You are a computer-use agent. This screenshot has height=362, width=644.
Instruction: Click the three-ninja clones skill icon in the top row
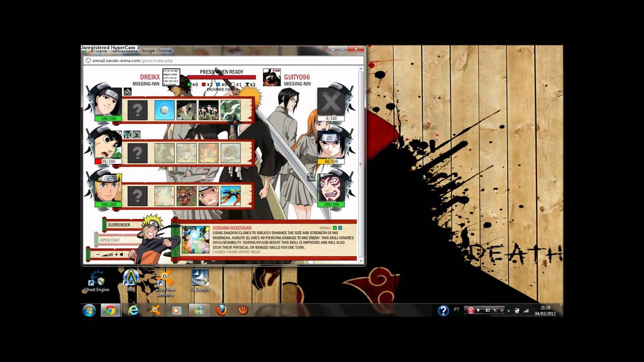click(208, 110)
